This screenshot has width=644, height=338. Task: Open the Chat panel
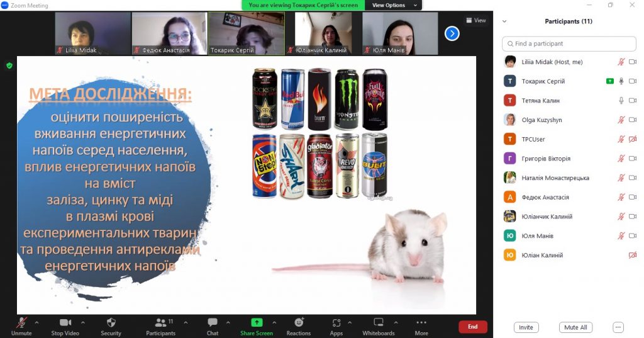click(213, 323)
